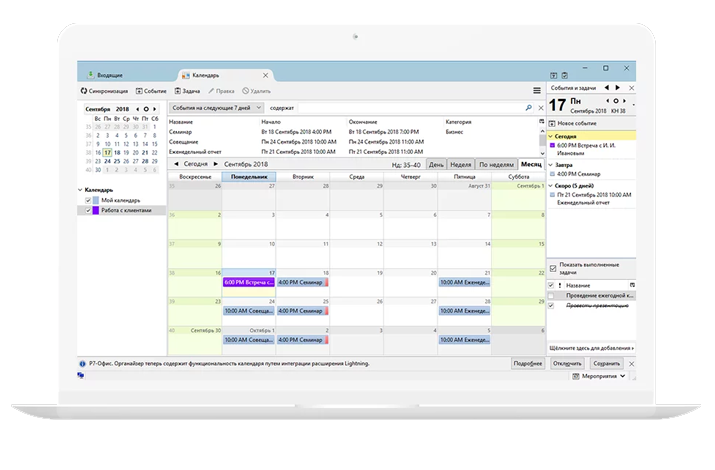The height and width of the screenshot is (470, 715).
Task: Close the Календарь tab
Action: (x=265, y=75)
